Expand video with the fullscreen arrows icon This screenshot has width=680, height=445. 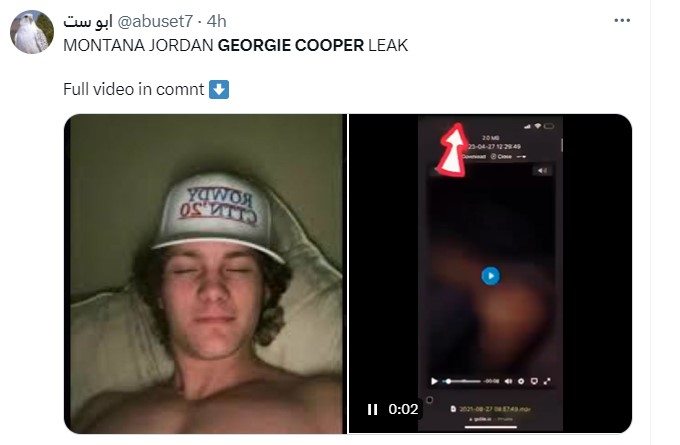[547, 381]
